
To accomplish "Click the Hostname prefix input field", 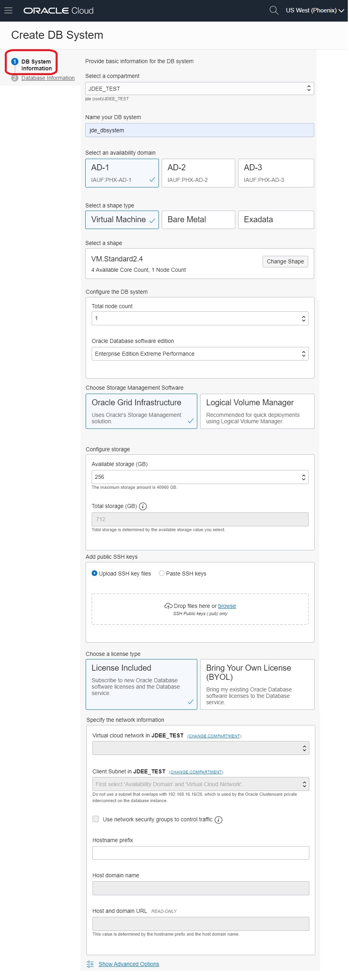I will pos(201,853).
